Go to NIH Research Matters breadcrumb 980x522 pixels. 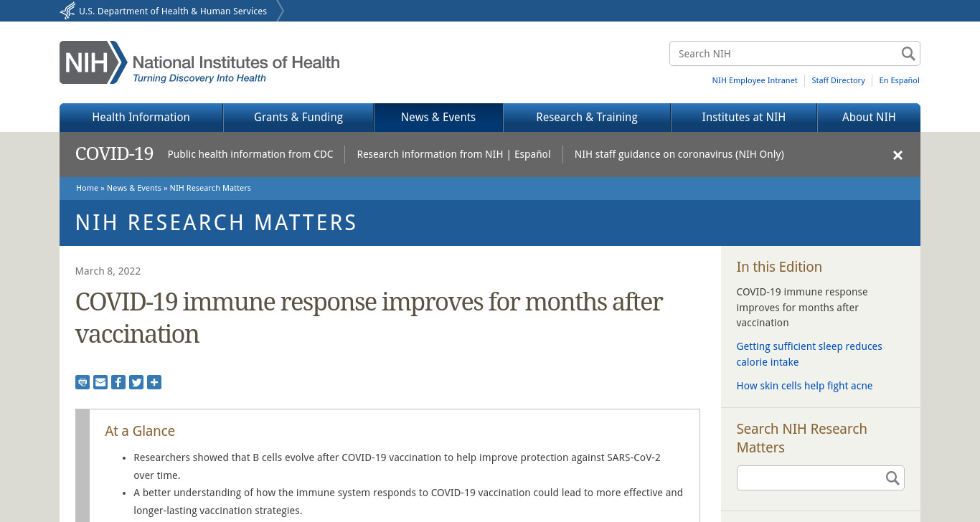tap(210, 188)
